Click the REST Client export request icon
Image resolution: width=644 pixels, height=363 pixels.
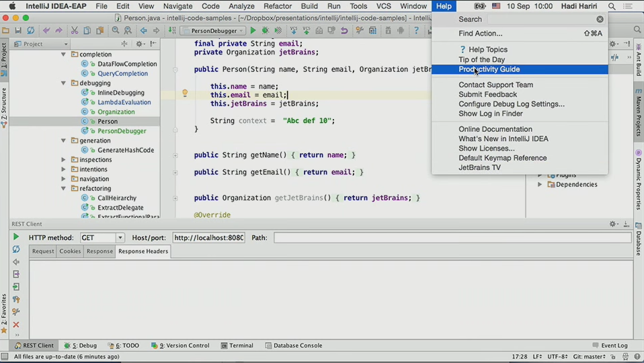tap(16, 274)
